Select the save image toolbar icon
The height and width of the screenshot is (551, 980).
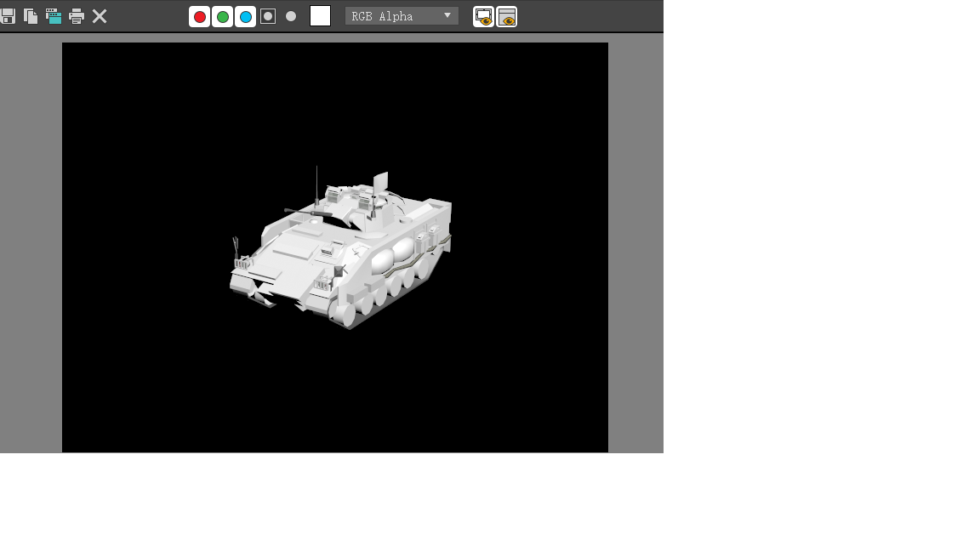click(9, 16)
